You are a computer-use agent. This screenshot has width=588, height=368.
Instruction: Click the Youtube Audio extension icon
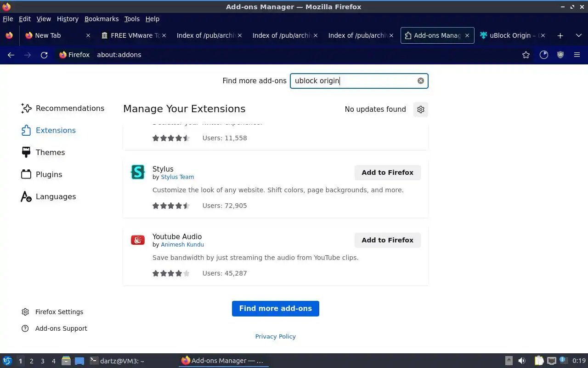click(138, 240)
